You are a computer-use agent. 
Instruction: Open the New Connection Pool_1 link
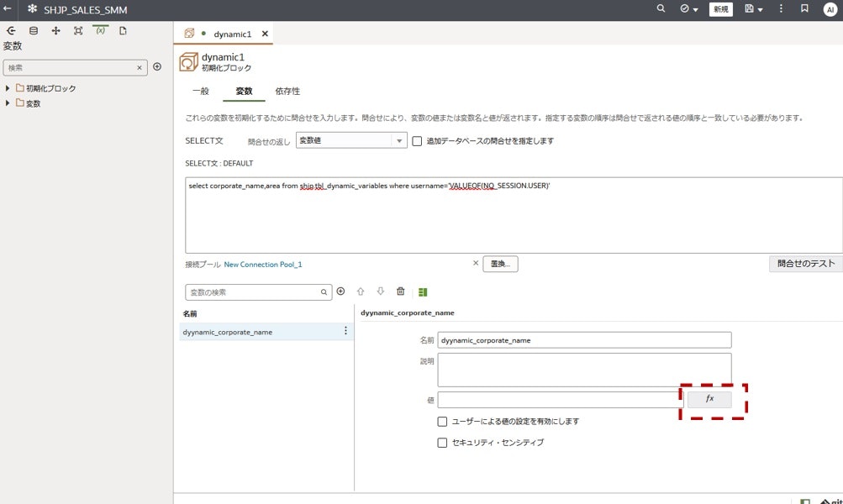tap(263, 265)
